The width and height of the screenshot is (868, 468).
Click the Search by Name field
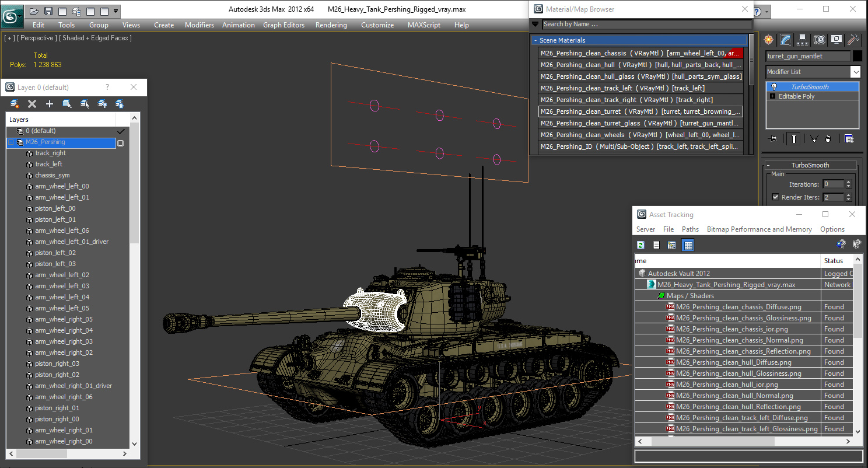point(647,25)
